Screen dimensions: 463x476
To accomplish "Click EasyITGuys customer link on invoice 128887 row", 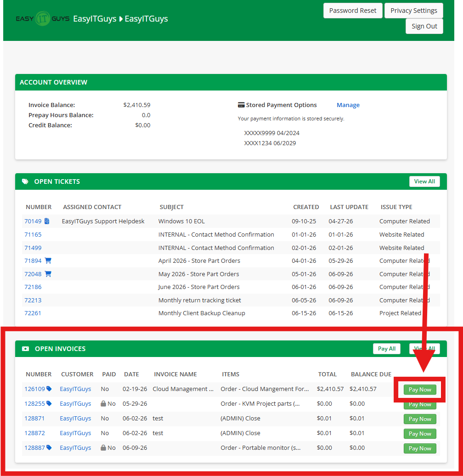I will (x=75, y=448).
